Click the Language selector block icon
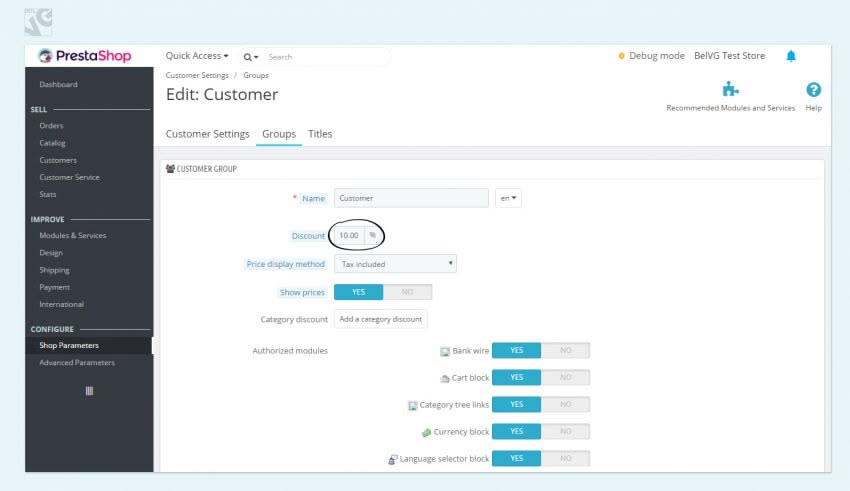The image size is (850, 491). coord(392,460)
